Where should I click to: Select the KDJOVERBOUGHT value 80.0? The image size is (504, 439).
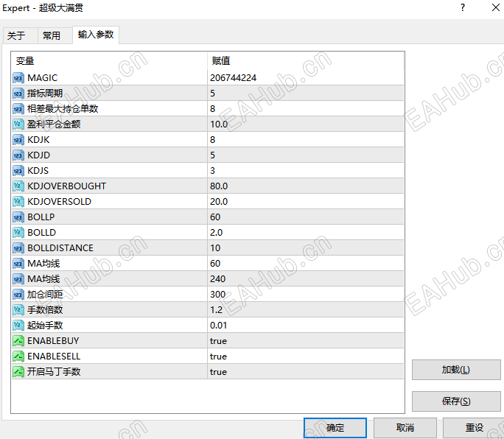tap(219, 186)
